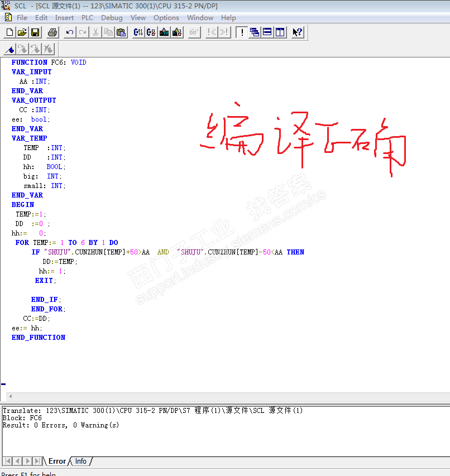Click the VAR_TEMP keyword line

(30, 138)
